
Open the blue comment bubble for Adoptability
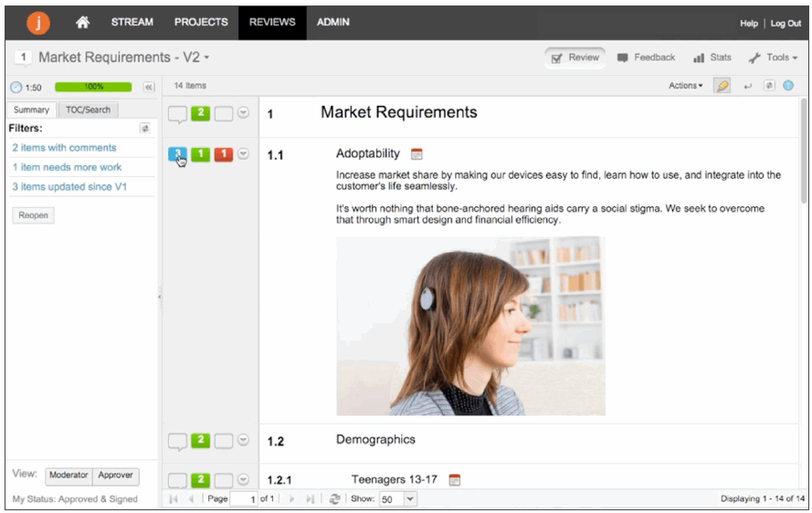(x=177, y=154)
